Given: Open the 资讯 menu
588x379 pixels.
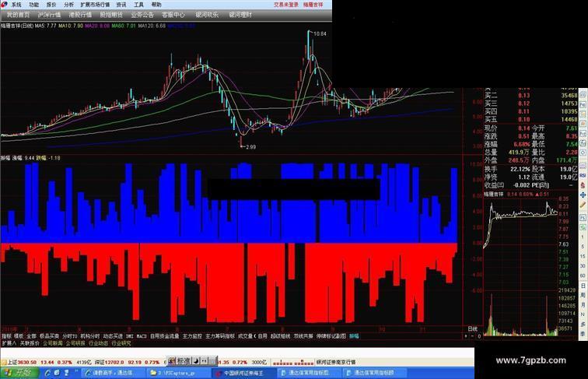Looking at the screenshot, I should click(121, 5).
